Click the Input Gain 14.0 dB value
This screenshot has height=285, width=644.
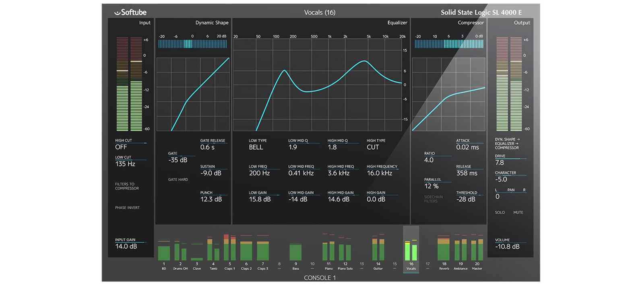(126, 246)
